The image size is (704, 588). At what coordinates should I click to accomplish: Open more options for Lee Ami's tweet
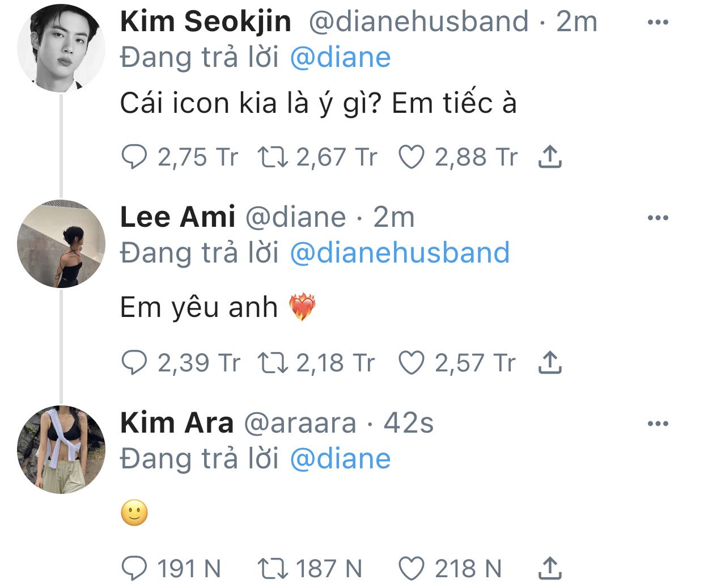(x=658, y=218)
